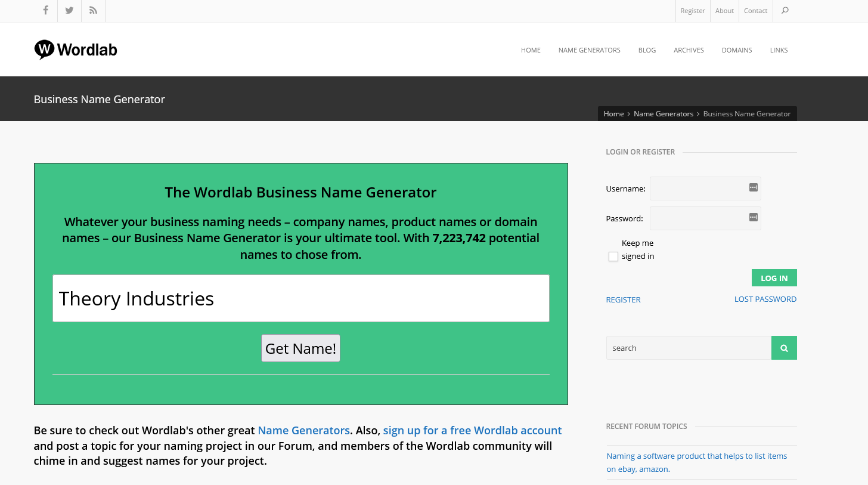Open the Facebook icon in top bar
Image resolution: width=868 pixels, height=485 pixels.
(45, 11)
